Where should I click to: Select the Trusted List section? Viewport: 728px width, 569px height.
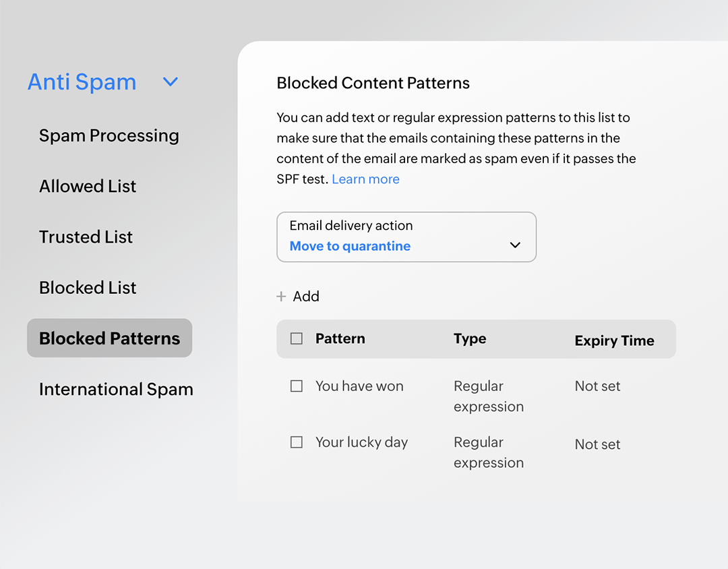tap(86, 237)
